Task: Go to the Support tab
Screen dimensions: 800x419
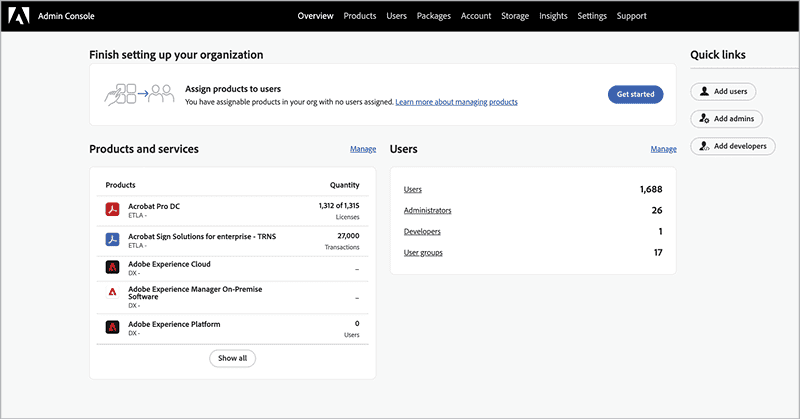Action: (x=631, y=16)
